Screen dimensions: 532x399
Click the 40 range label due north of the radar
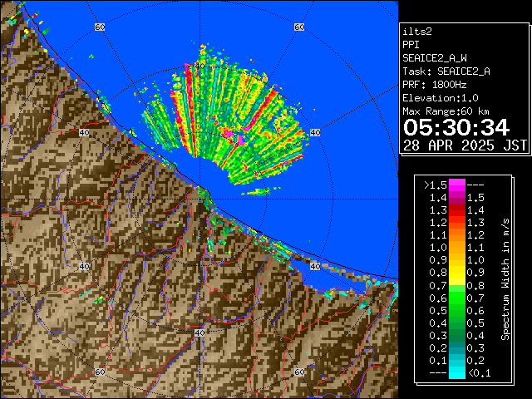(x=199, y=66)
